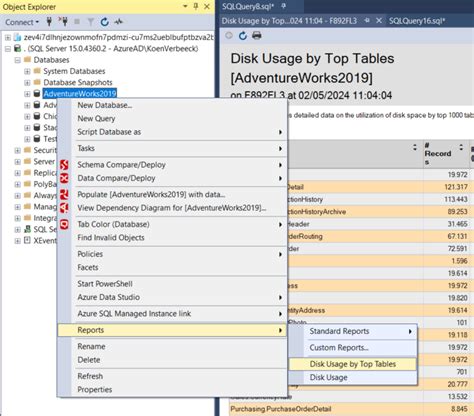Click the Disconnect plug icon in Object Explorer
474x416 pixels.
(63, 22)
